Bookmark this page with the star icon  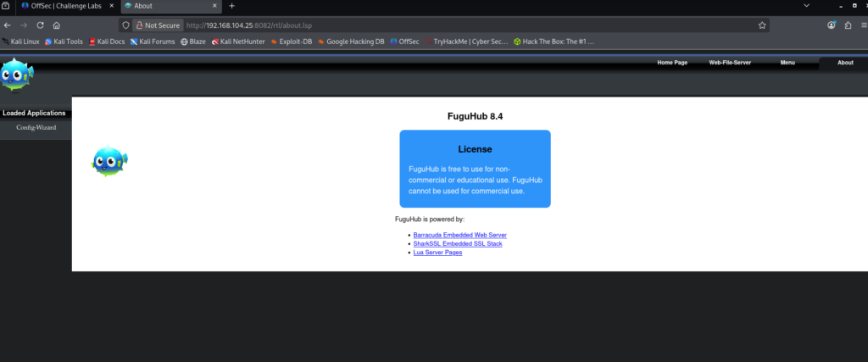pos(762,25)
